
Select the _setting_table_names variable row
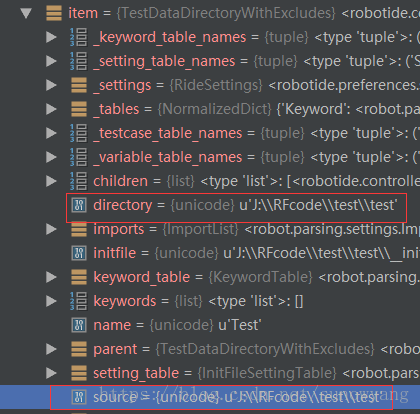point(210,61)
